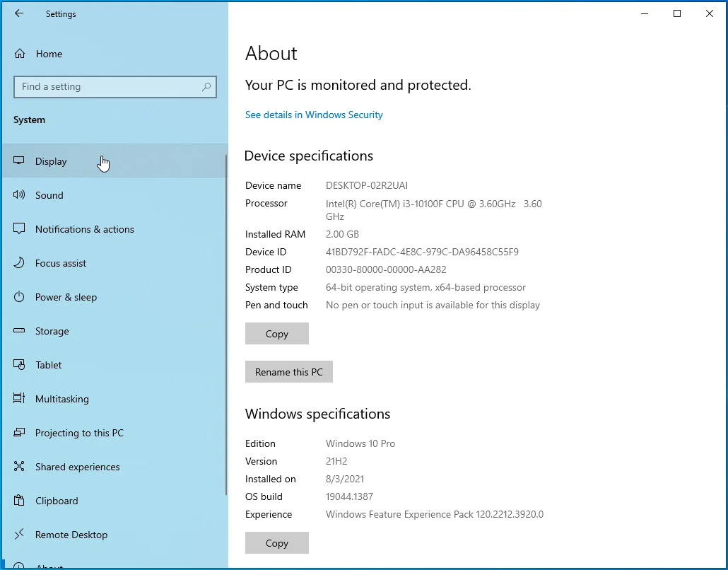This screenshot has width=728, height=570.
Task: Click the Windows specifications heading
Action: [x=317, y=414]
